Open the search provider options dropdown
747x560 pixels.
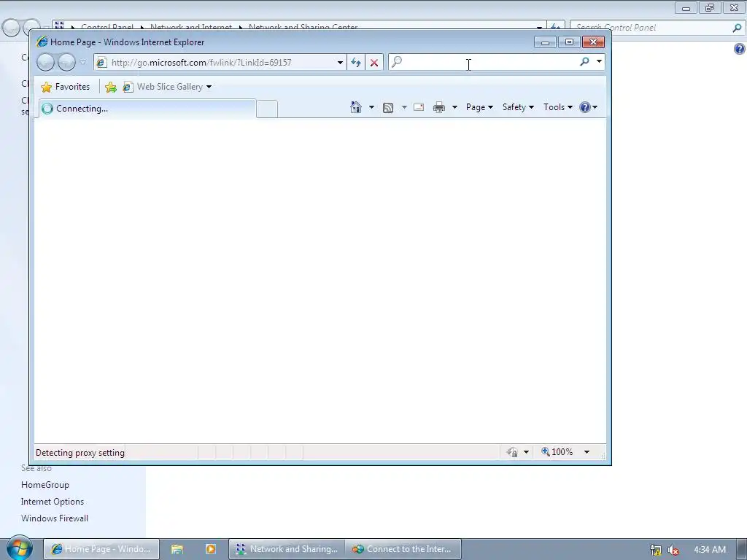coord(600,61)
